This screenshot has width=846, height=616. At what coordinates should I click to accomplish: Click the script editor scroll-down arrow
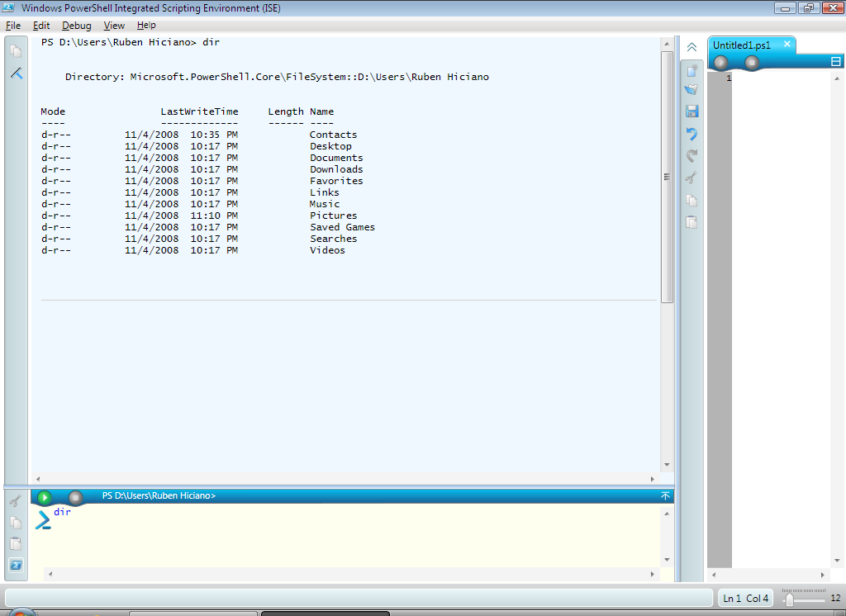tap(837, 561)
